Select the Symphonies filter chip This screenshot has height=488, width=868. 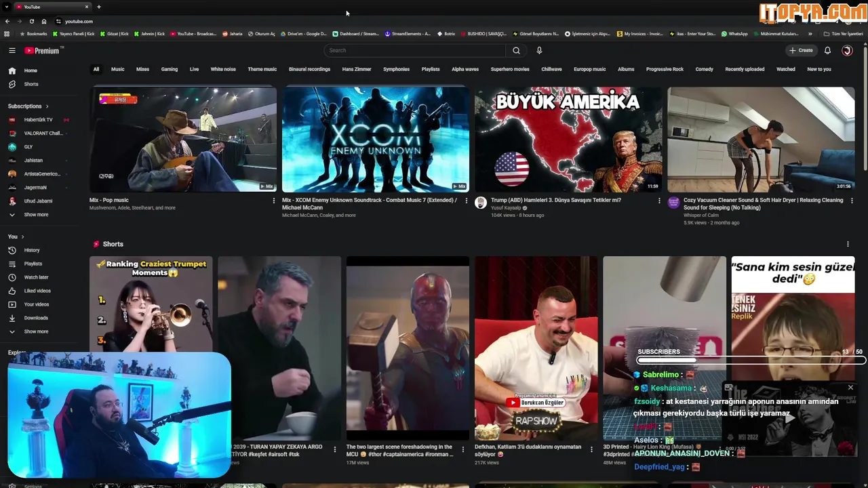(396, 69)
